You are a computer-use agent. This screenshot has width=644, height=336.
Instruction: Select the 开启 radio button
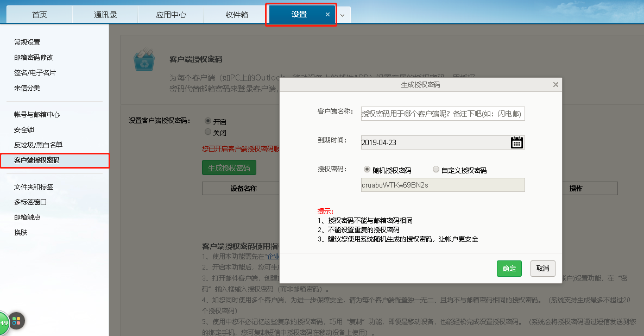tap(208, 121)
